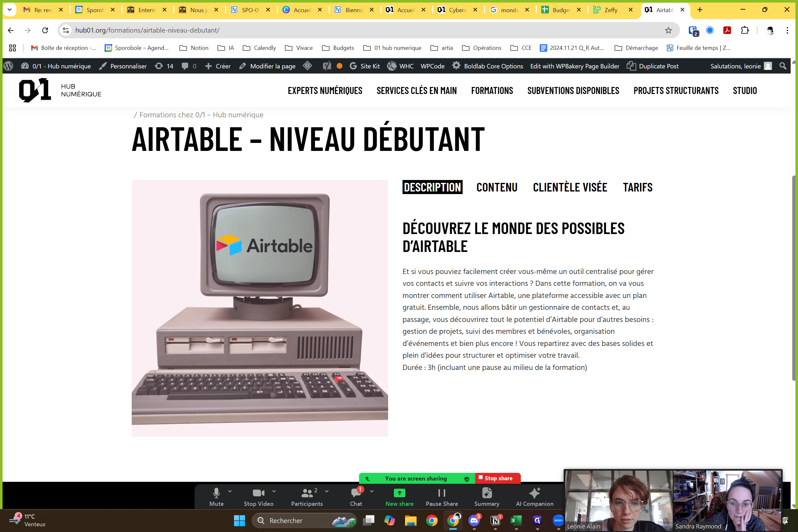Open the Zoom app in taskbar

(558, 520)
